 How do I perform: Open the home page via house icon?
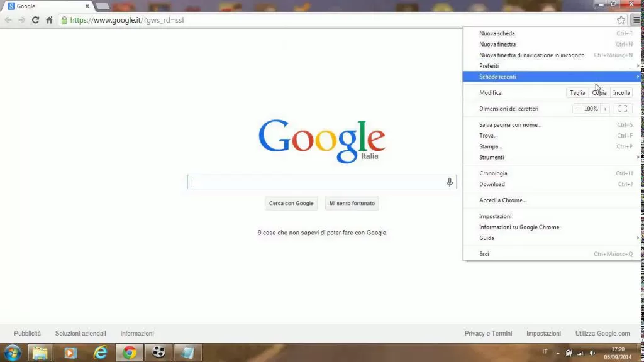pos(49,20)
